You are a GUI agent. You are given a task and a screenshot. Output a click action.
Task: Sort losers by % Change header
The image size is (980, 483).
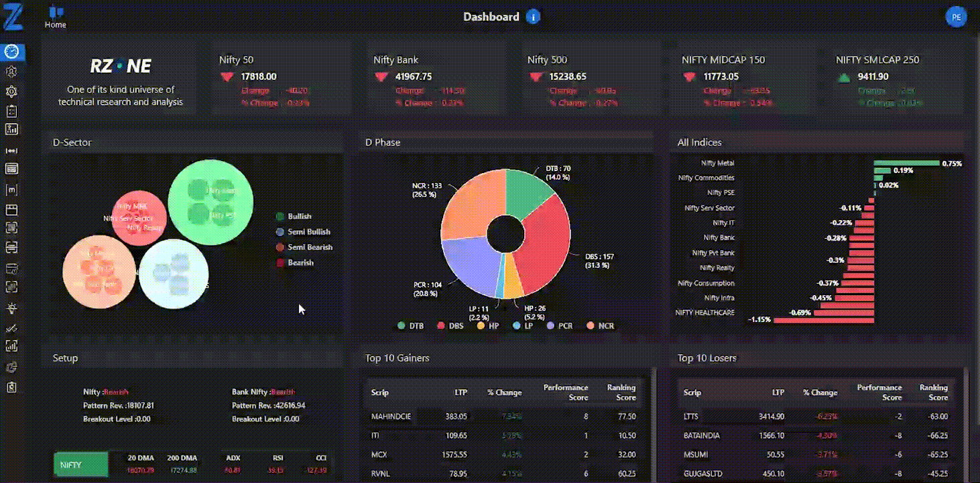[x=820, y=392]
